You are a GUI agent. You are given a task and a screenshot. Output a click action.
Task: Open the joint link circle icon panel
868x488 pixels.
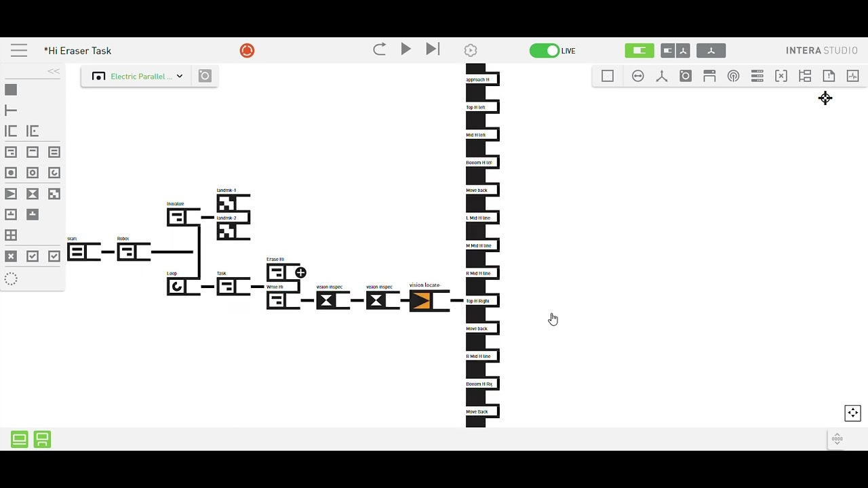(638, 76)
